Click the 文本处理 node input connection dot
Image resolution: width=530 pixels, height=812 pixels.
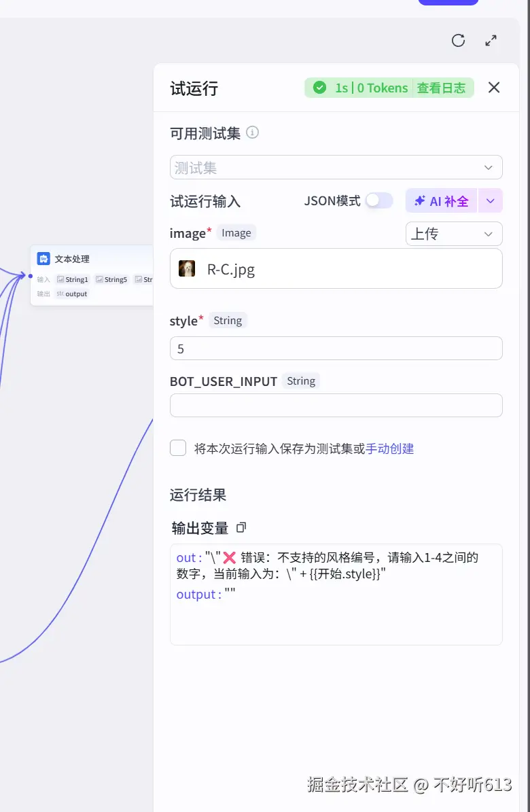[31, 276]
